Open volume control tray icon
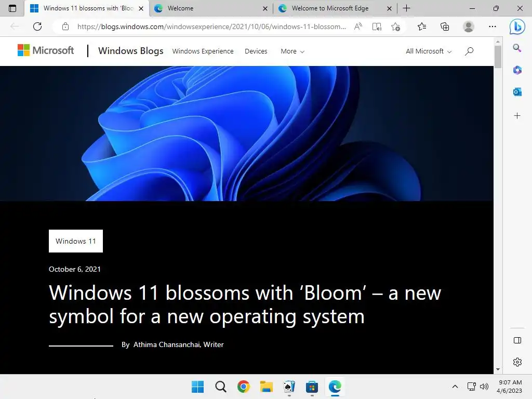This screenshot has height=399, width=532. pos(484,387)
